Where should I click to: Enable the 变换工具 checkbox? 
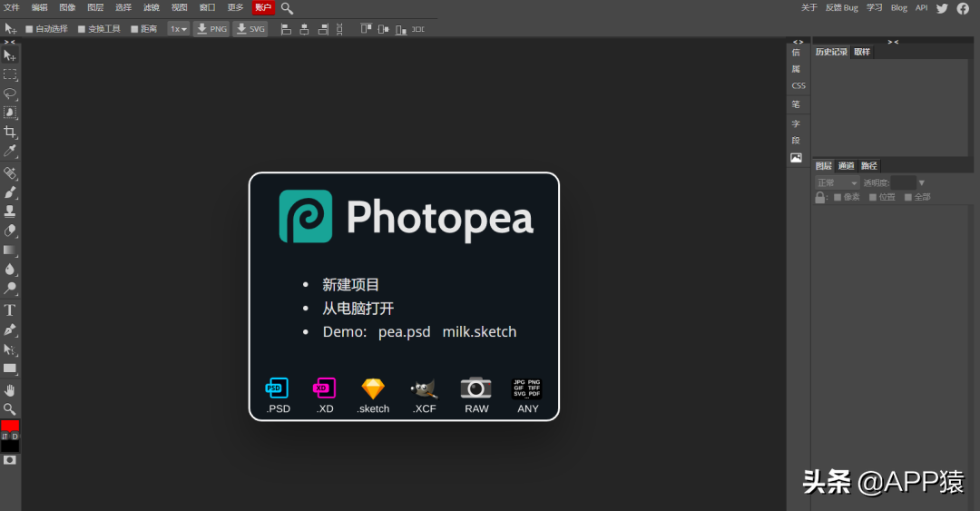(82, 29)
